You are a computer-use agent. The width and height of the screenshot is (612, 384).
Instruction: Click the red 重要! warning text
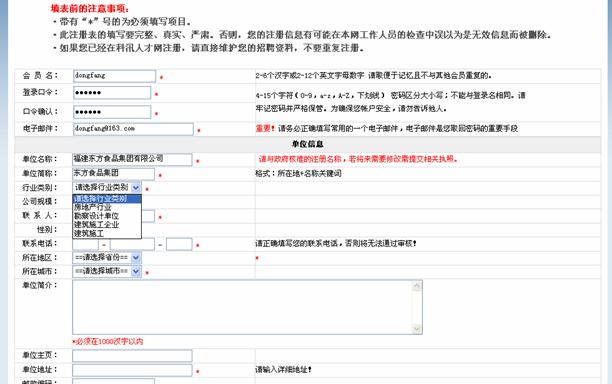265,128
